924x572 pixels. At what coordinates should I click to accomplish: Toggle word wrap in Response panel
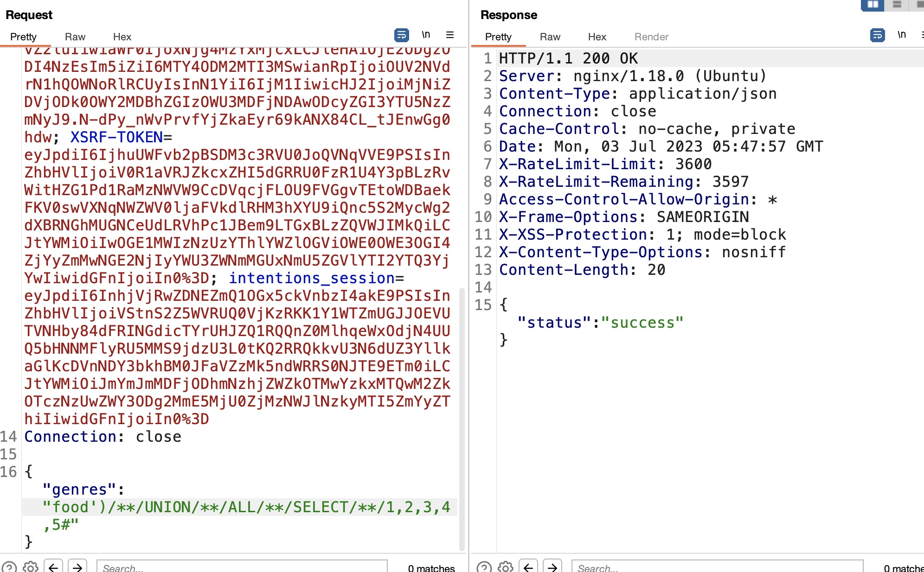[x=877, y=35]
